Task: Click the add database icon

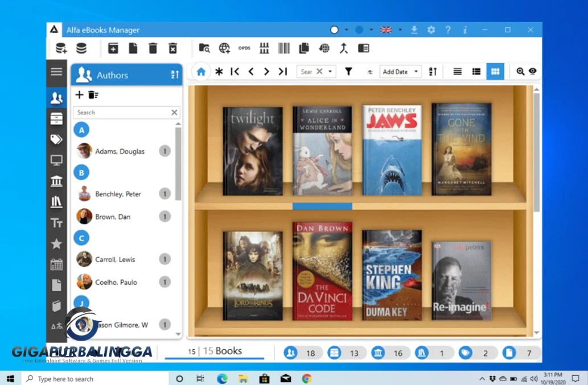Action: pyautogui.click(x=61, y=48)
